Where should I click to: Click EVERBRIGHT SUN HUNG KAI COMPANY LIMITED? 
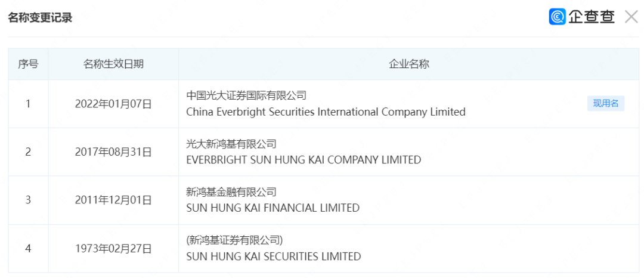[304, 160]
